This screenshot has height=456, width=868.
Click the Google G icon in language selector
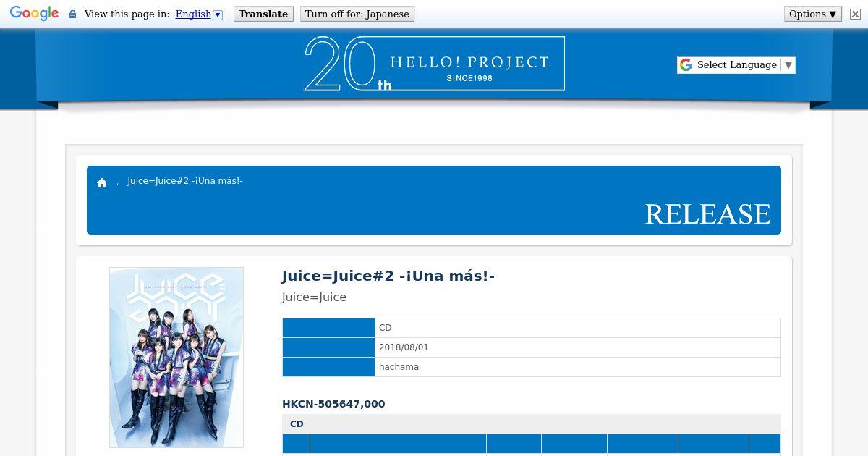tap(686, 64)
